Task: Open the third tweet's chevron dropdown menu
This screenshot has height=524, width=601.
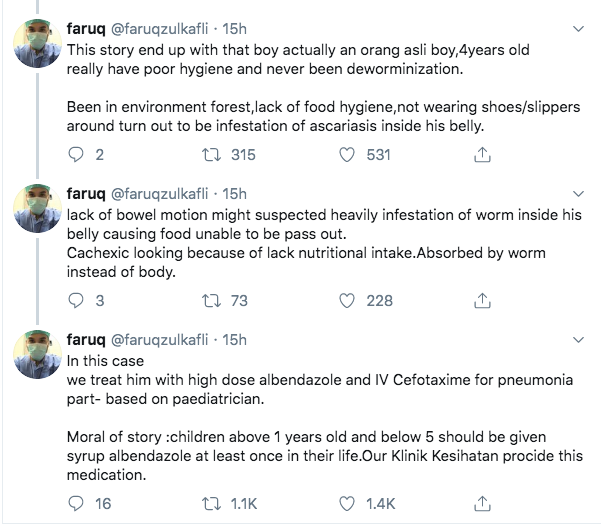Action: tap(578, 340)
